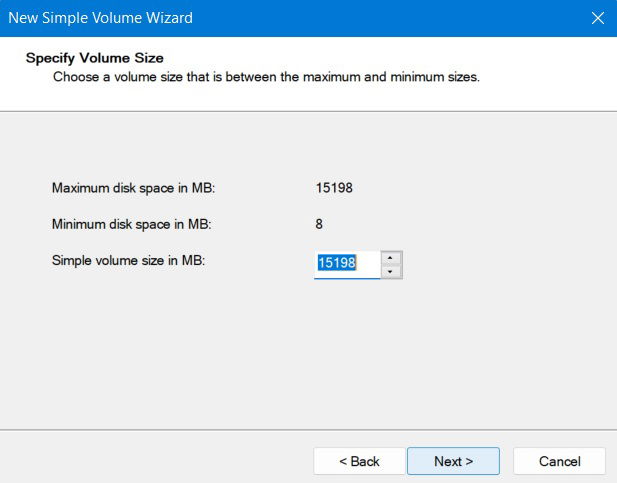This screenshot has height=483, width=617.
Task: Click the Simple volume size input field
Action: (347, 264)
